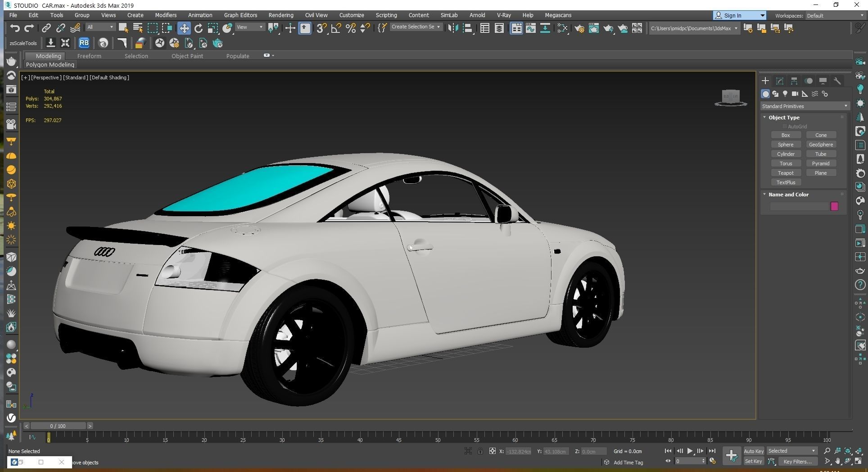Click the Polygon Modeling panel label

point(50,65)
